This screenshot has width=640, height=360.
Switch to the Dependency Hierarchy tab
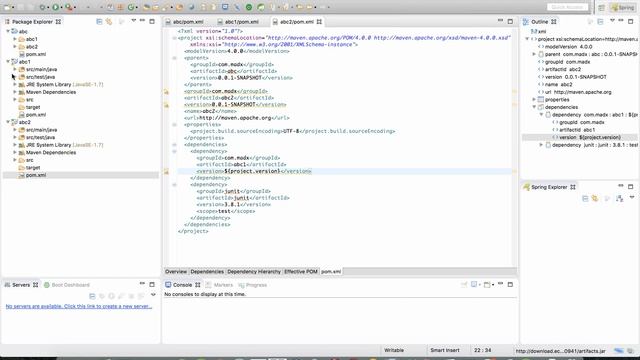click(254, 271)
